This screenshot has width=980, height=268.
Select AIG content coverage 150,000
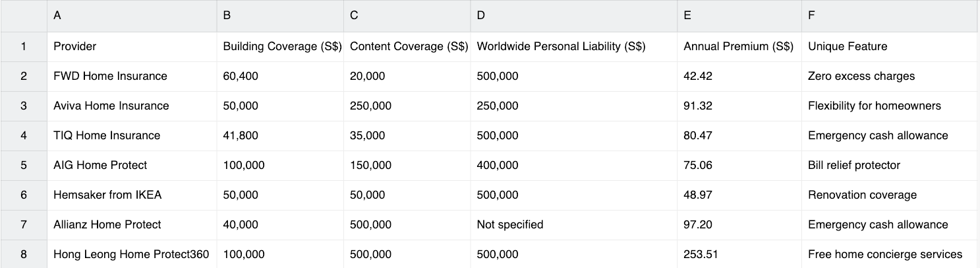click(407, 165)
